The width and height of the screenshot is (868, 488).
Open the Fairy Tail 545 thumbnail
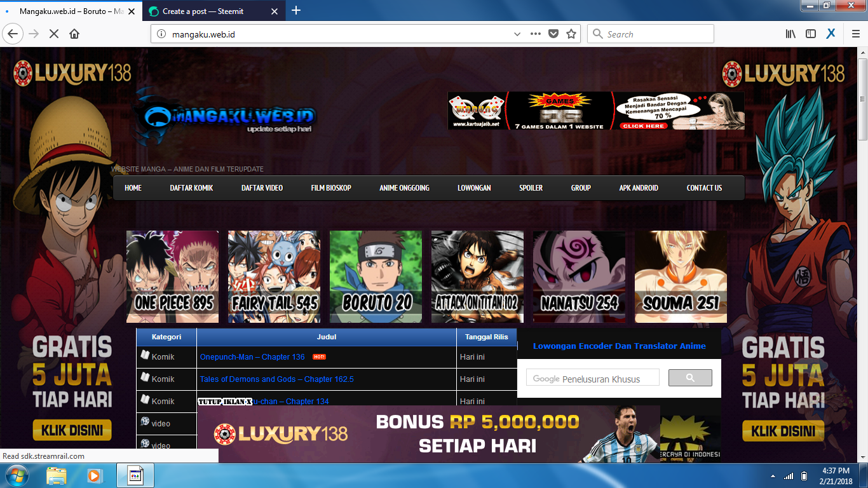[274, 276]
